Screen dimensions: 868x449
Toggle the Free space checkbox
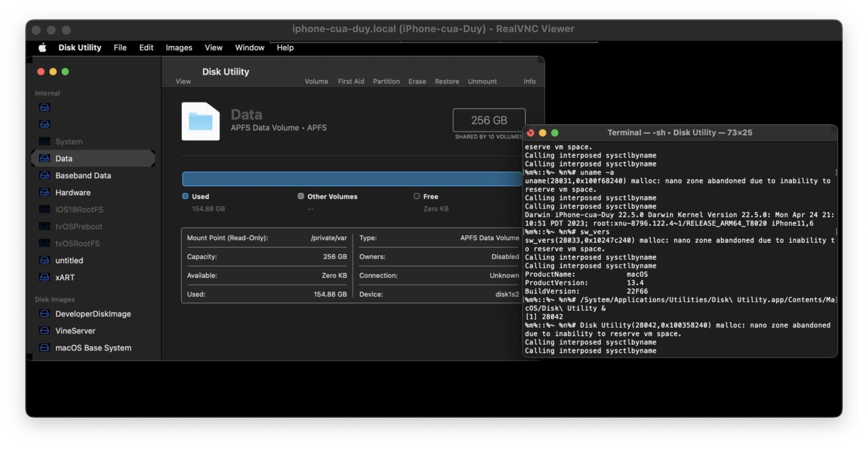pos(416,196)
